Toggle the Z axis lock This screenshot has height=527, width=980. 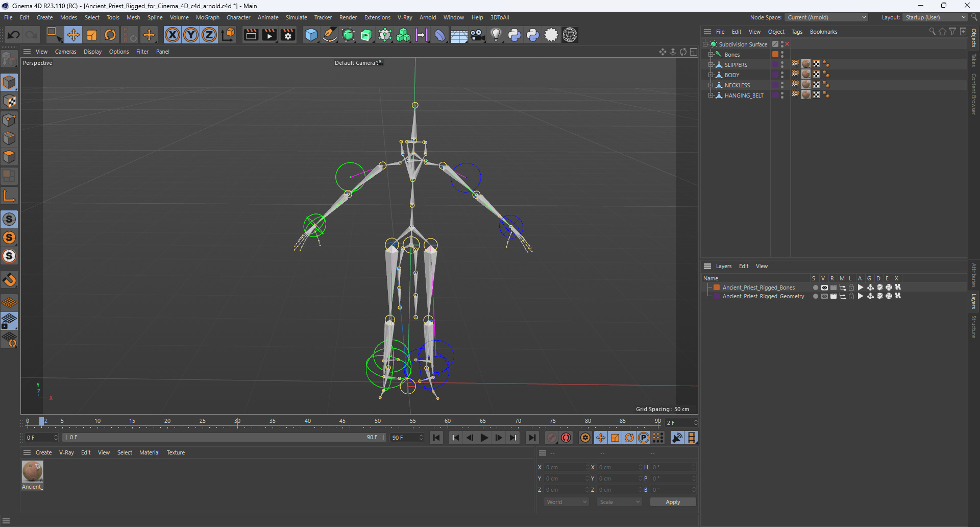[209, 35]
